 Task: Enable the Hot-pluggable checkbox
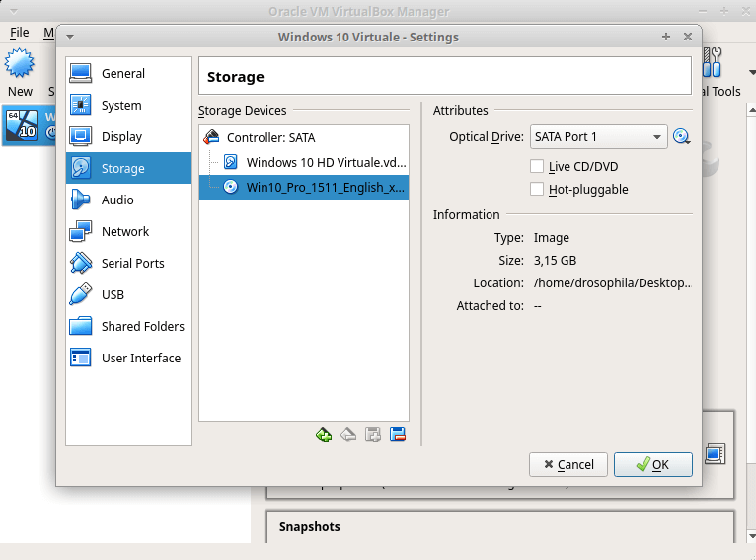[x=537, y=189]
